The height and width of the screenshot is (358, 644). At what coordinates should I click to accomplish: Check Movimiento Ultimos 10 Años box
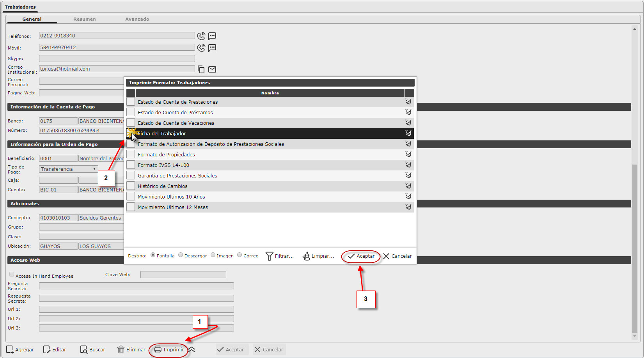131,197
